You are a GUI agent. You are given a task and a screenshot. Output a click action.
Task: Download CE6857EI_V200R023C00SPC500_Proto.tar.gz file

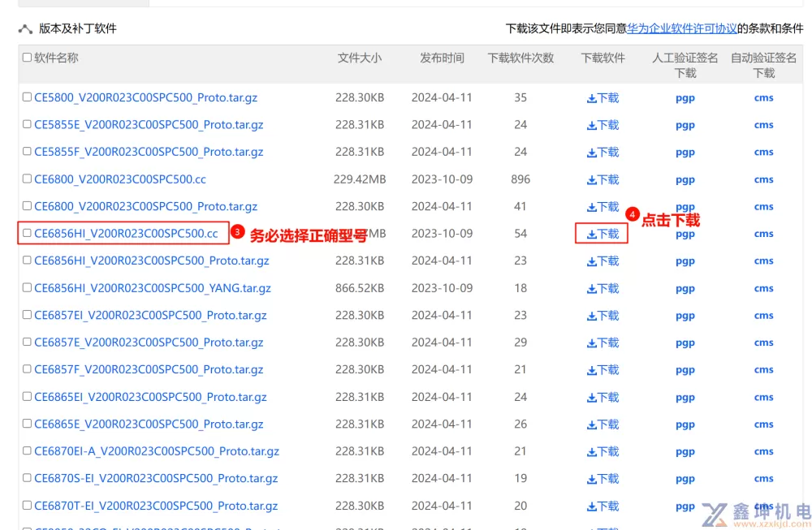point(603,315)
